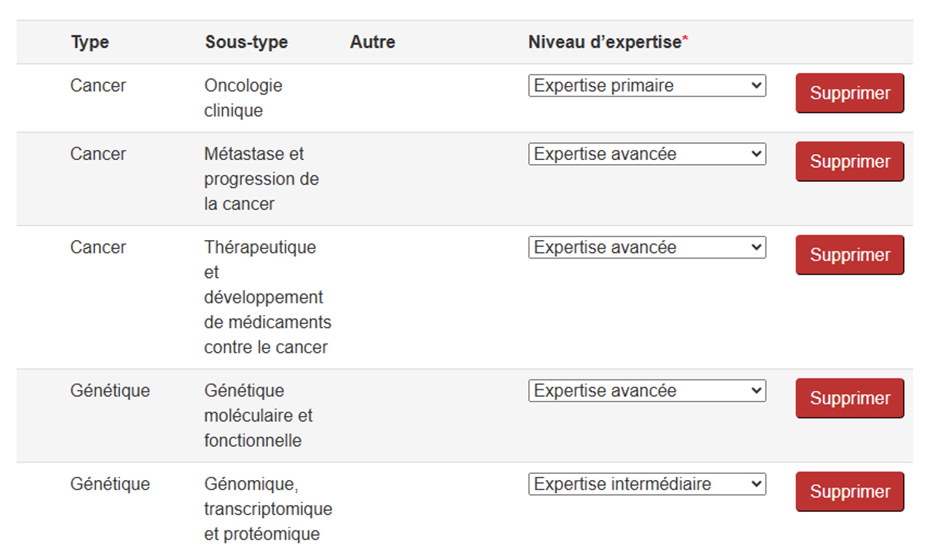The height and width of the screenshot is (560, 937).
Task: Open the expertise dropdown for Oncologie clinique
Action: tap(647, 86)
